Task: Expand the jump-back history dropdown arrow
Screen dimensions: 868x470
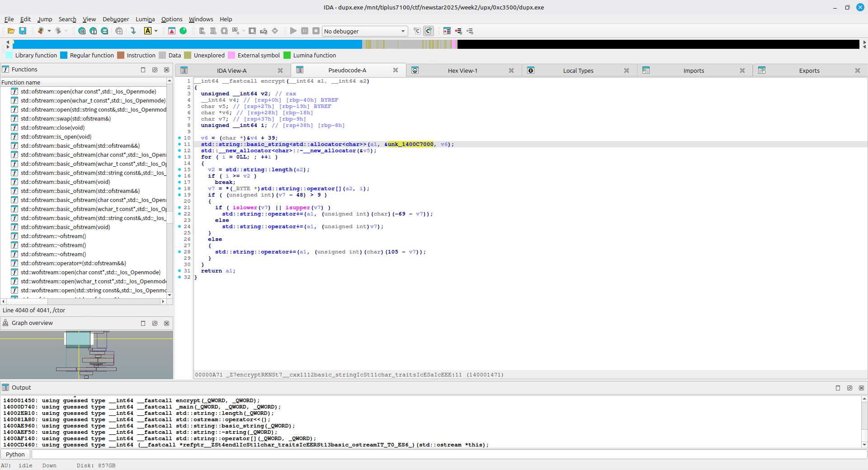Action: (49, 31)
